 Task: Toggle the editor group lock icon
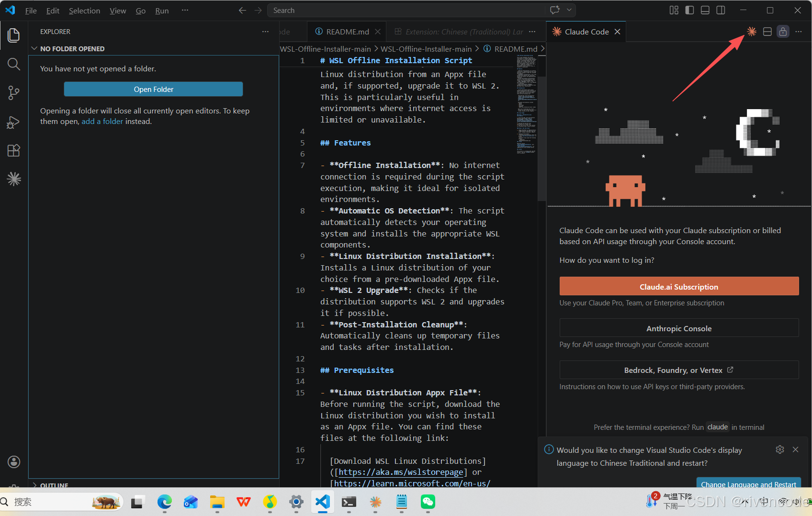[783, 32]
